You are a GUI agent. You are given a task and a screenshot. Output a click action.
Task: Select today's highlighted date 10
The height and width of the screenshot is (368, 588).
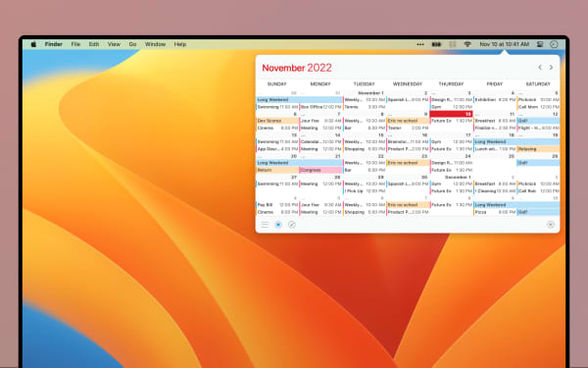451,114
